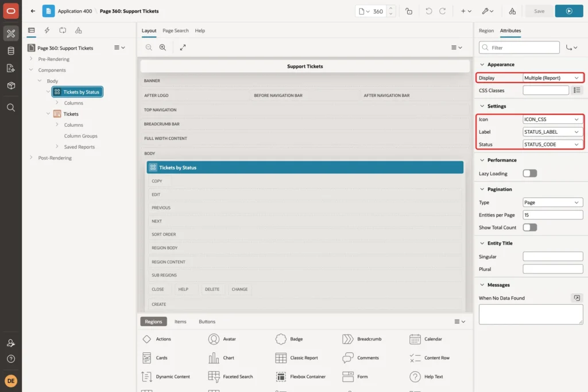Show the gallery Buttons tab
The height and width of the screenshot is (392, 588).
click(x=207, y=321)
